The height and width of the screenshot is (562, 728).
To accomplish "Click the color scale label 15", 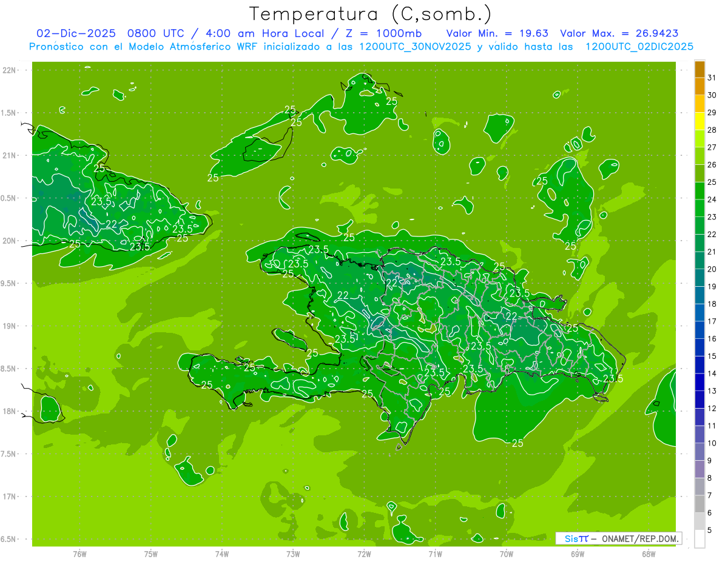I will point(712,356).
